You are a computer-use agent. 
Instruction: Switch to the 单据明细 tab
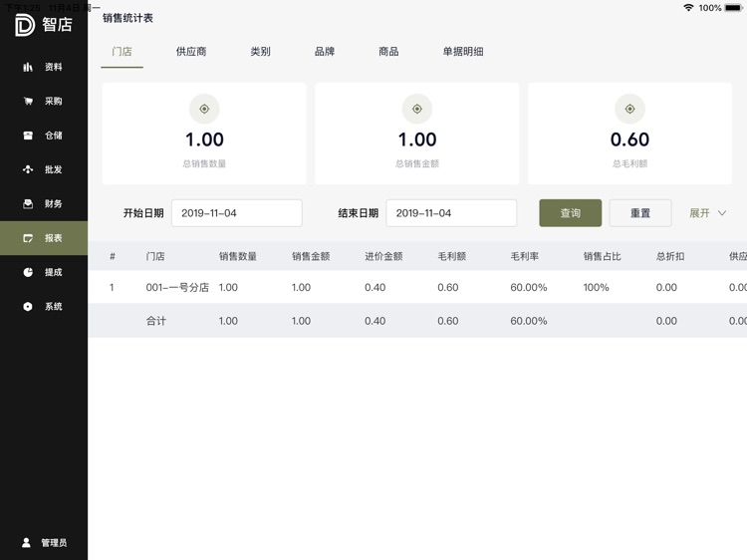[463, 52]
